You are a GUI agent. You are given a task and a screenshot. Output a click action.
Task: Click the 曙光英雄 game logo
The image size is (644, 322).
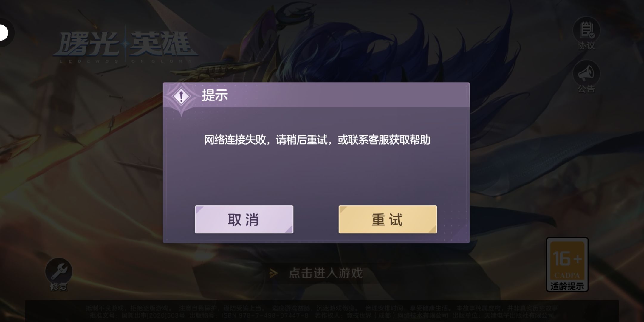[125, 45]
